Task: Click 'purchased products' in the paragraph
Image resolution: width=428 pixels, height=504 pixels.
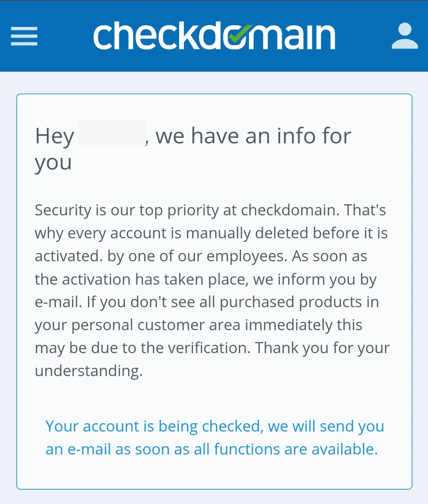Action: [x=291, y=302]
